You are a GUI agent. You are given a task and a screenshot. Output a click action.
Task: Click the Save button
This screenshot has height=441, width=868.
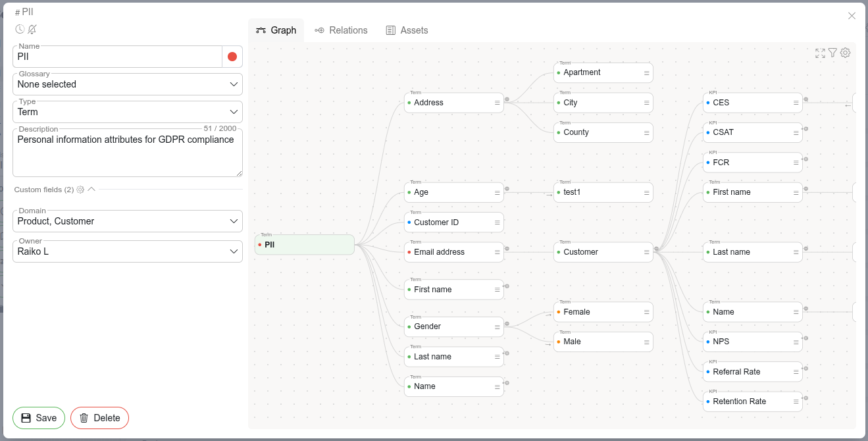[39, 418]
